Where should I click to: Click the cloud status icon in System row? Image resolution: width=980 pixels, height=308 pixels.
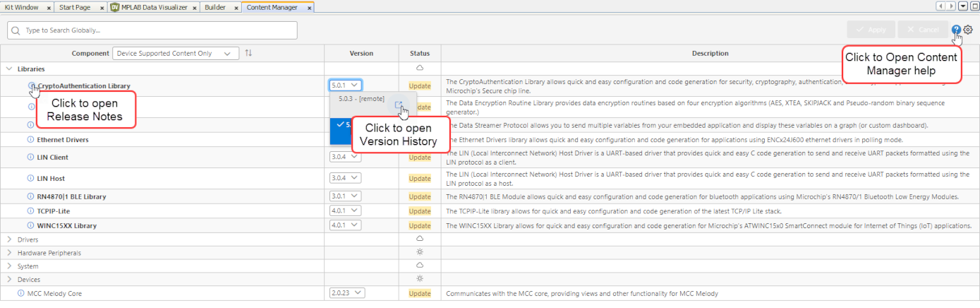coord(420,266)
